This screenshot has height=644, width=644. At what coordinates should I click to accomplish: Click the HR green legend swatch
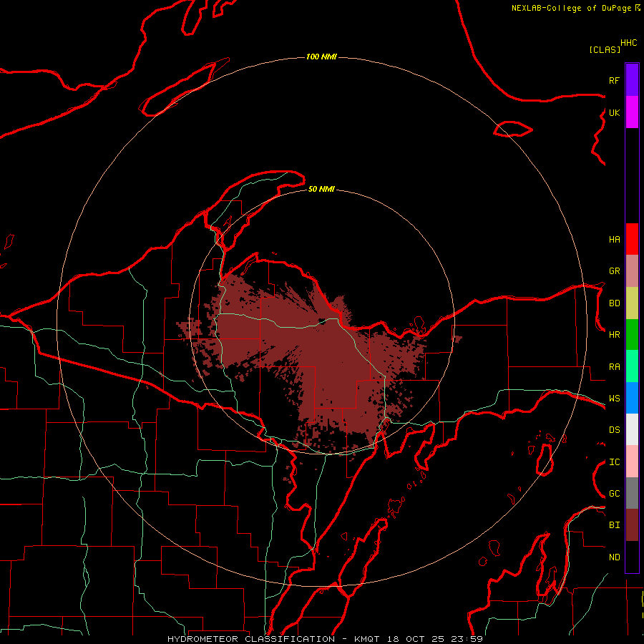coord(632,335)
